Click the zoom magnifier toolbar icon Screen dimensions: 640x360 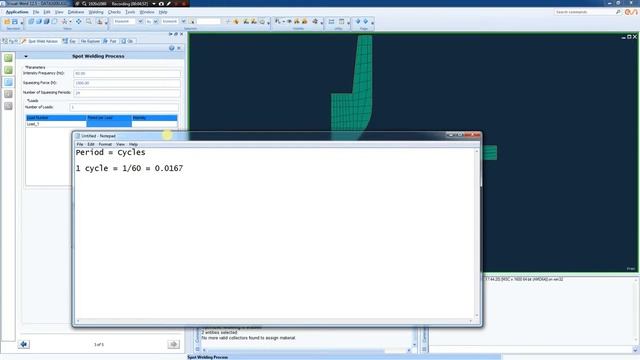pyautogui.click(x=89, y=22)
